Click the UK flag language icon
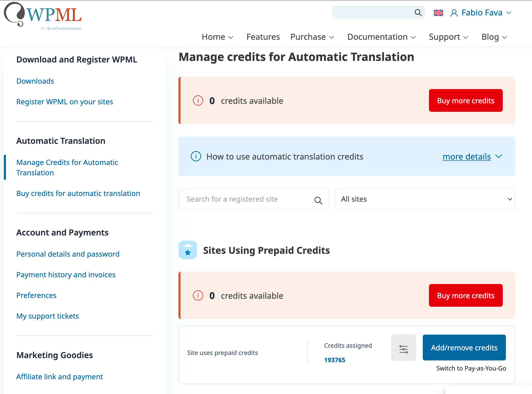 (x=438, y=13)
